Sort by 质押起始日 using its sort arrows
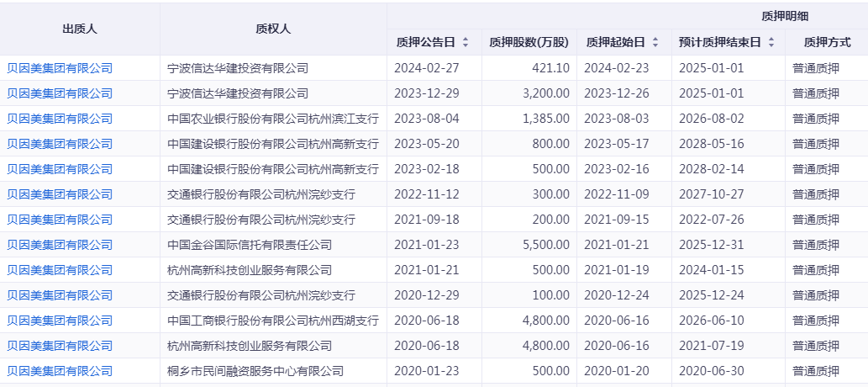Viewport: 868px width, 387px height. [655, 42]
